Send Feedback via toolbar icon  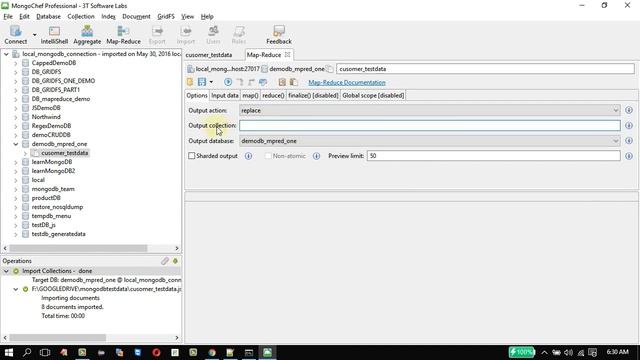point(279,35)
